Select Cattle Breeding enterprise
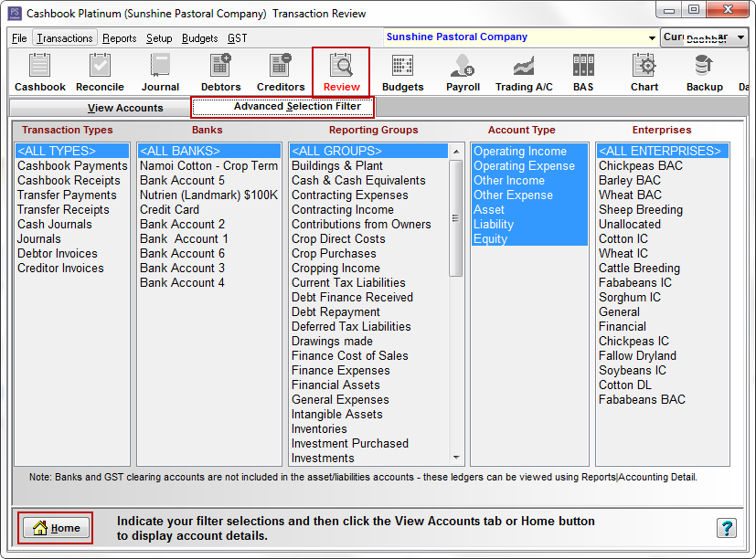Screen dimensions: 756x559 [x=663, y=268]
